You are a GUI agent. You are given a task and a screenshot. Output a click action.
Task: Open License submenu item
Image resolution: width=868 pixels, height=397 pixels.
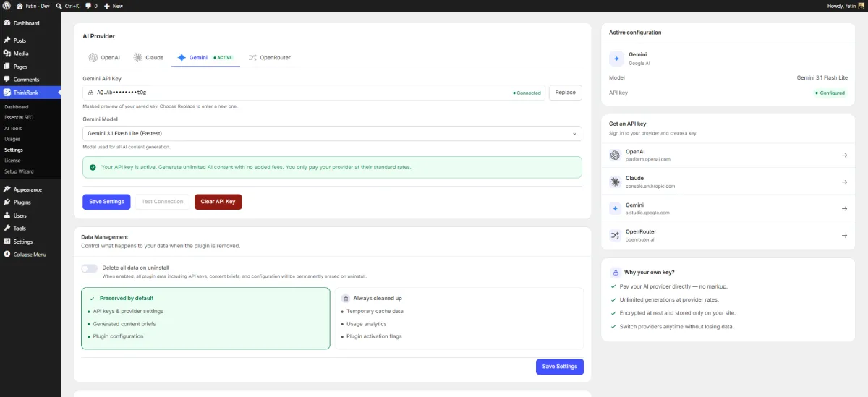tap(12, 161)
